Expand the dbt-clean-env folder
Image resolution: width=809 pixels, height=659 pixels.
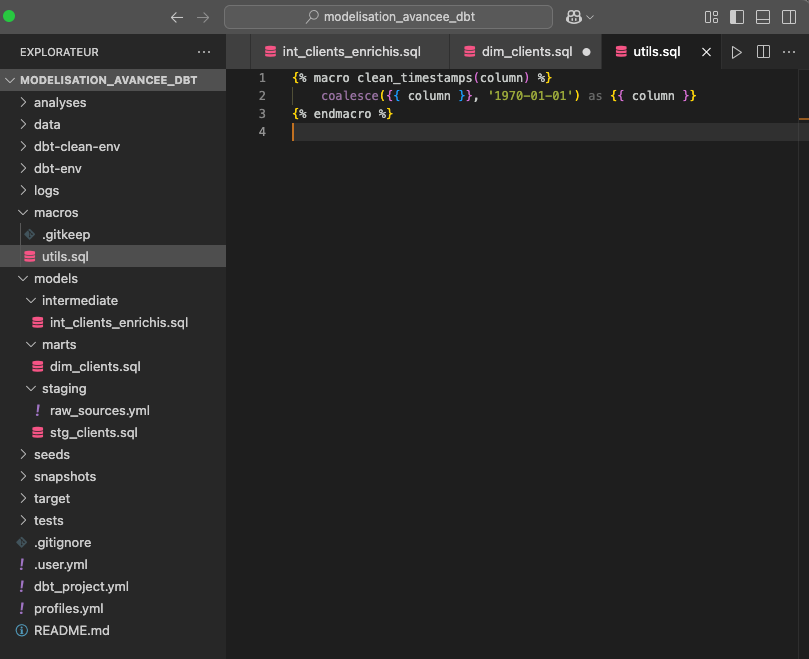[x=113, y=147]
